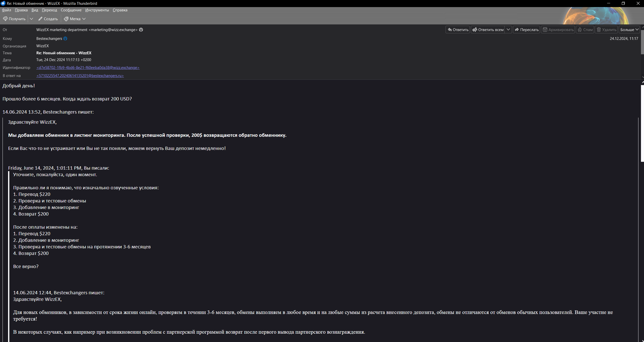
Task: Click the sender contact icon next to marketing@wizz.exchange
Action: [x=141, y=30]
